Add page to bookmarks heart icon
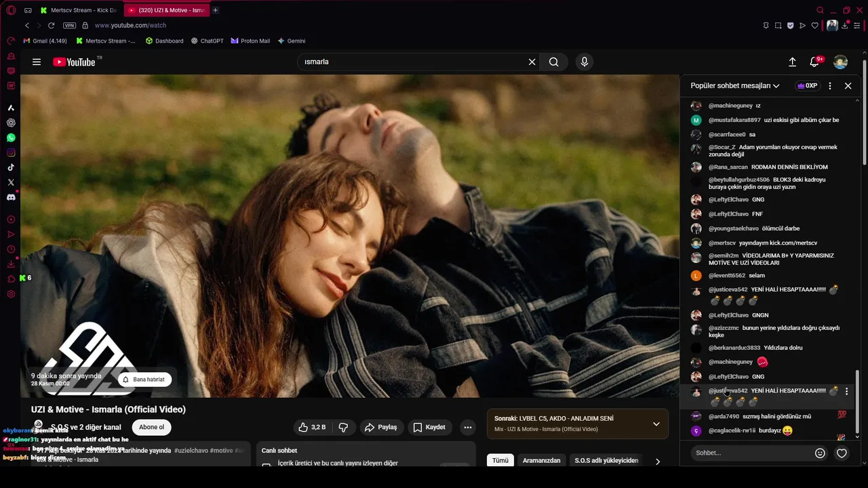Image resolution: width=868 pixels, height=488 pixels. pyautogui.click(x=814, y=25)
